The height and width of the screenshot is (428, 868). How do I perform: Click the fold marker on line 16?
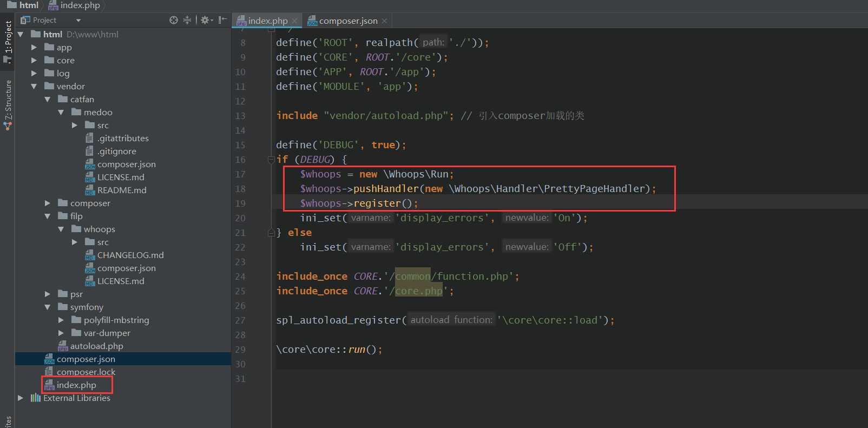pyautogui.click(x=271, y=160)
